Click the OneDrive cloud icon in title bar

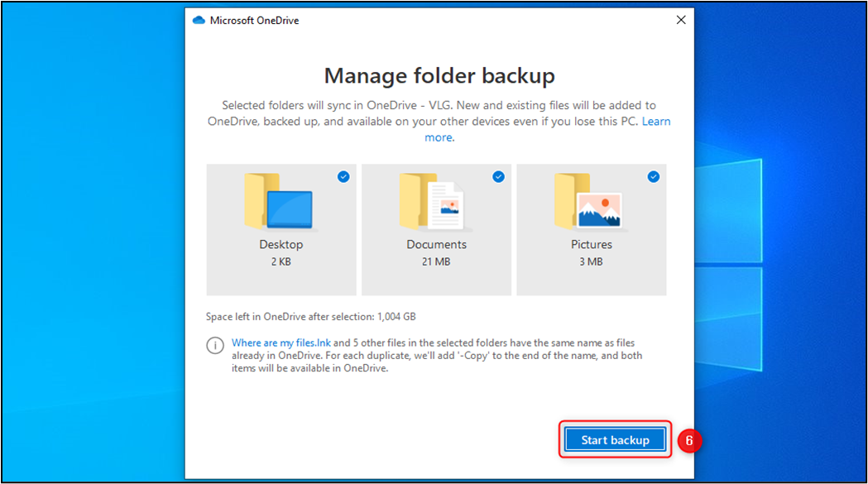point(199,21)
